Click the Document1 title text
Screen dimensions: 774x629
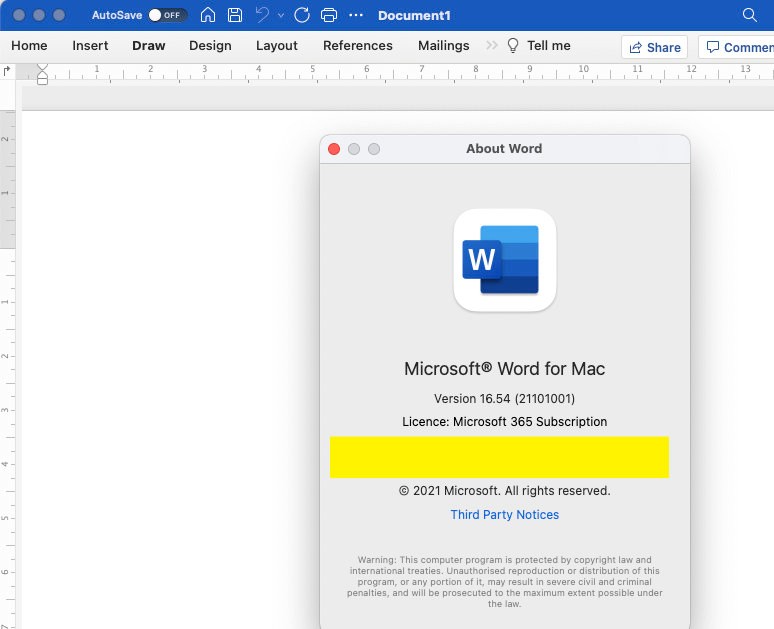click(414, 15)
